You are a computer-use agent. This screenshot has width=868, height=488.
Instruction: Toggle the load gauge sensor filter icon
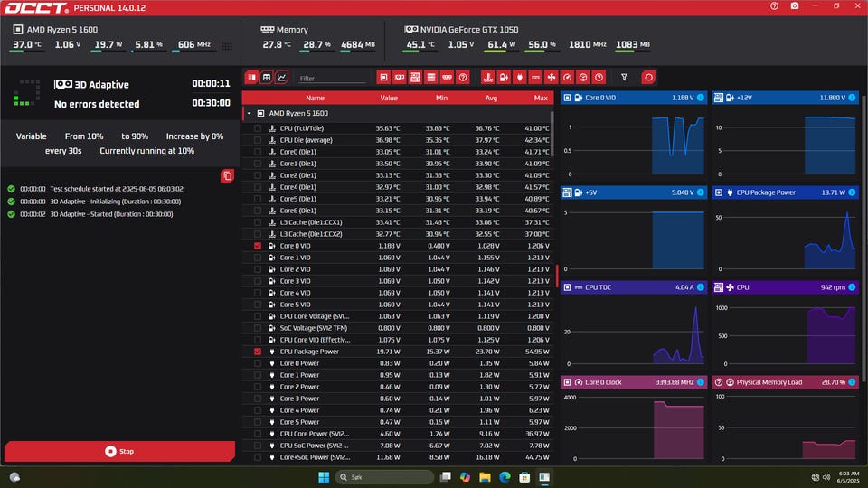click(583, 78)
